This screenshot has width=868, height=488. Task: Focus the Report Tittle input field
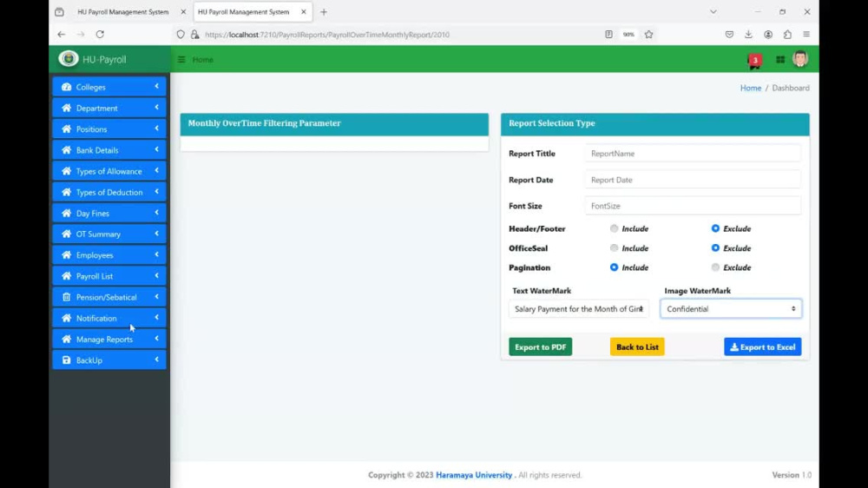coord(693,154)
